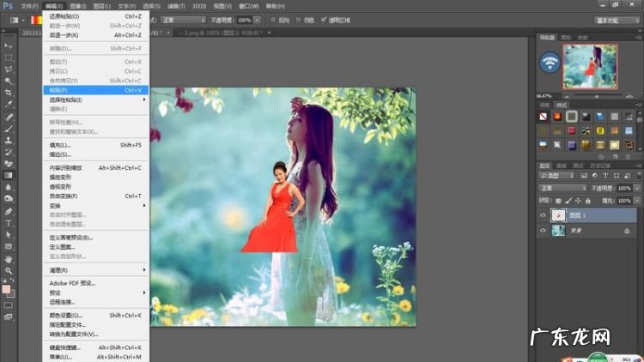Select the Type (T) tool
The width and height of the screenshot is (644, 362).
[9, 222]
